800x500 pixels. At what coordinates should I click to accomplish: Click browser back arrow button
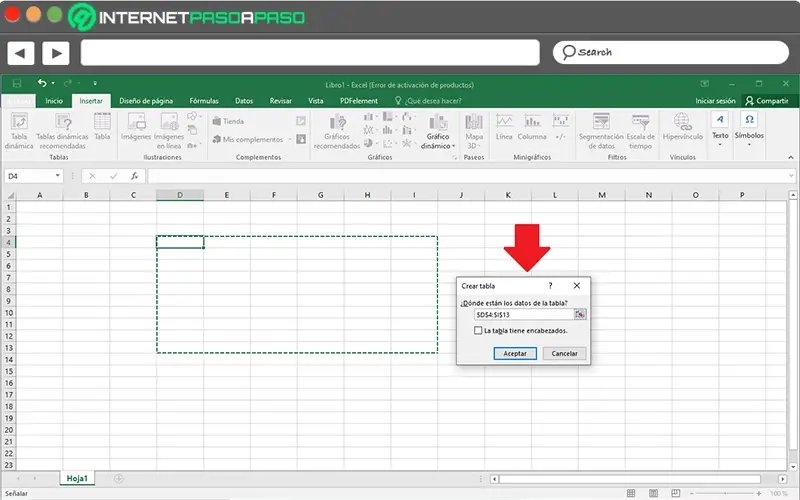(20, 53)
